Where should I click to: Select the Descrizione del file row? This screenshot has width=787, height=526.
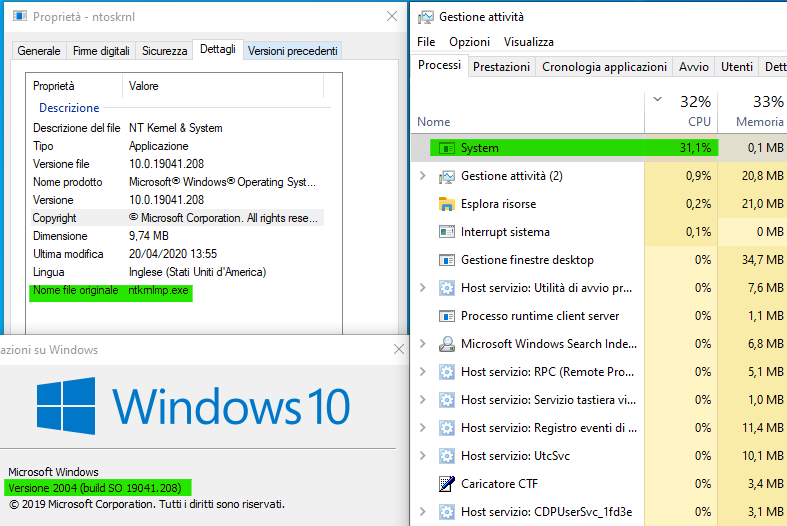[177, 128]
